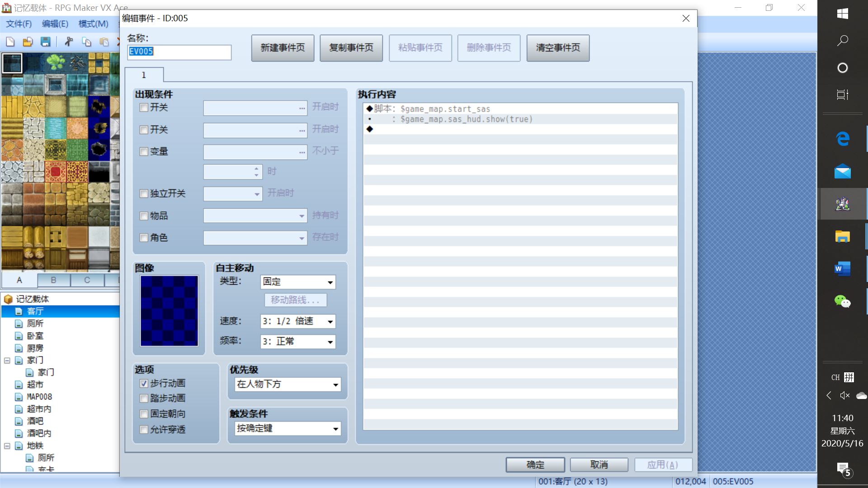The image size is (868, 488).
Task: Enable the 变量 condition checkbox
Action: [x=144, y=152]
